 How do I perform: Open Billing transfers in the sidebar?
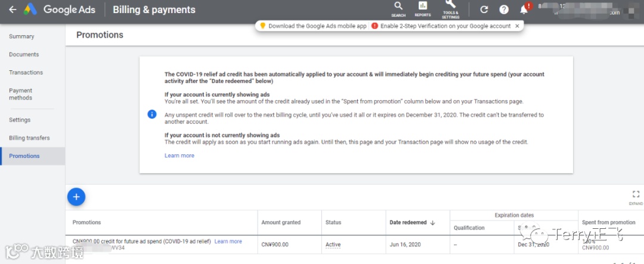click(29, 138)
